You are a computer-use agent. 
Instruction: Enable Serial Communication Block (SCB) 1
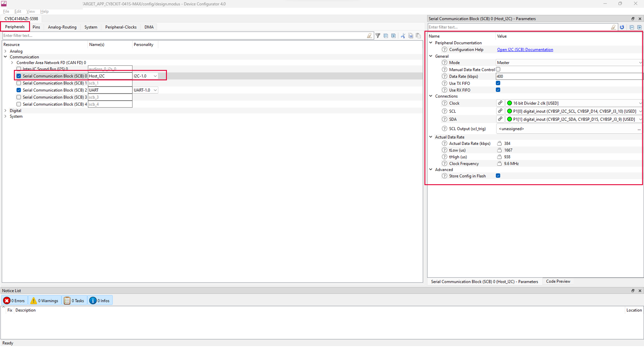tap(19, 83)
